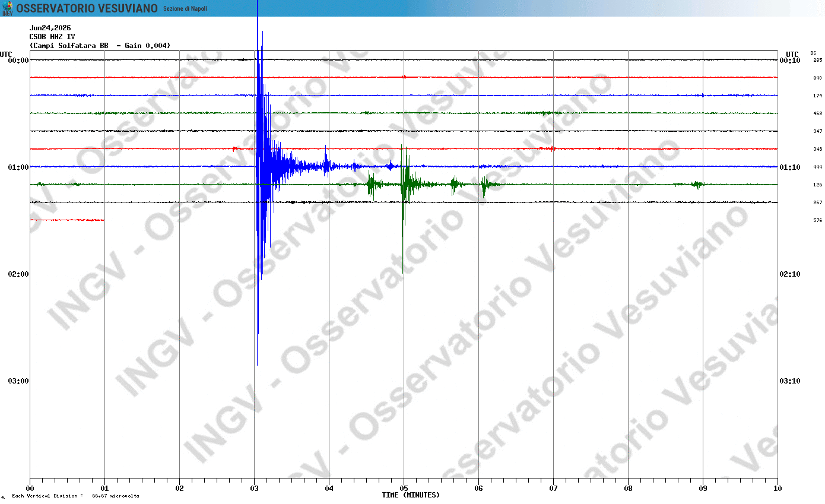This screenshot has width=825, height=504.
Task: Select the 01:10 end-time label
Action: 790,167
